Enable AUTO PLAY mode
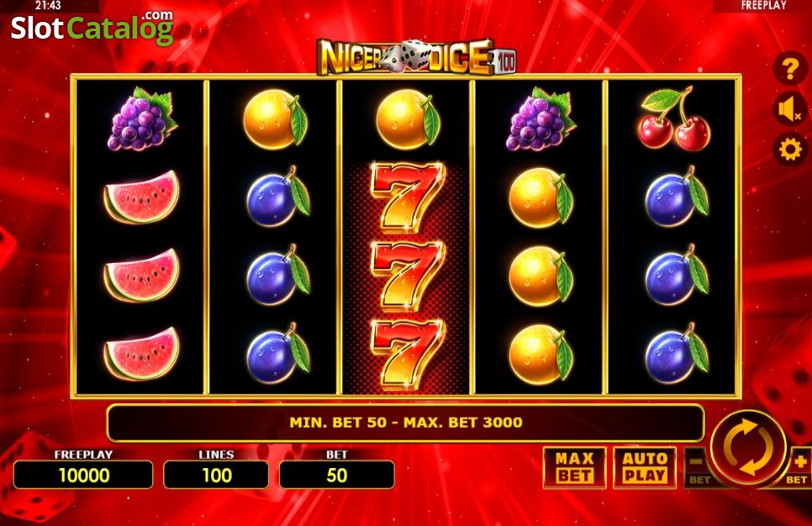This screenshot has width=812, height=526. click(x=645, y=467)
